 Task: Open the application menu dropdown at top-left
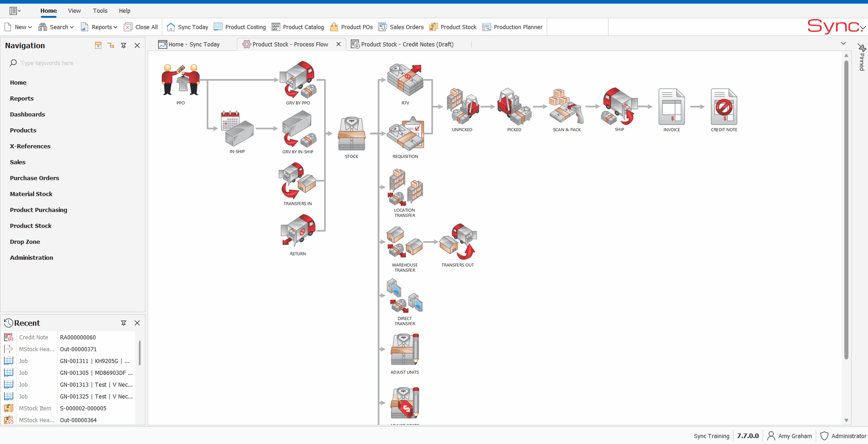[15, 11]
